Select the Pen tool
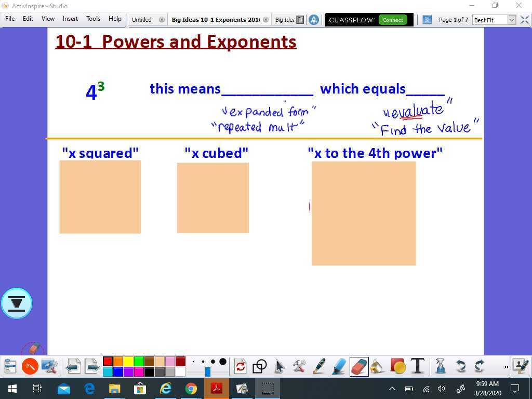This screenshot has width=532, height=399. click(x=318, y=367)
